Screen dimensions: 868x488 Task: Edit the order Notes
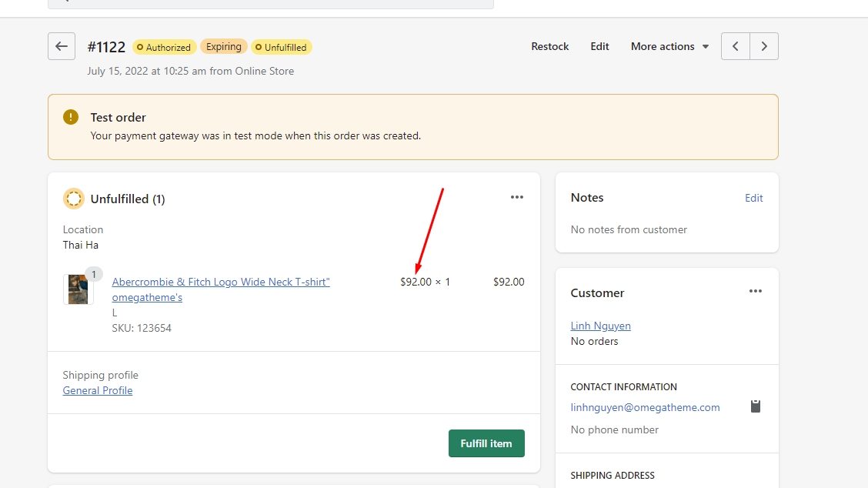pos(753,198)
